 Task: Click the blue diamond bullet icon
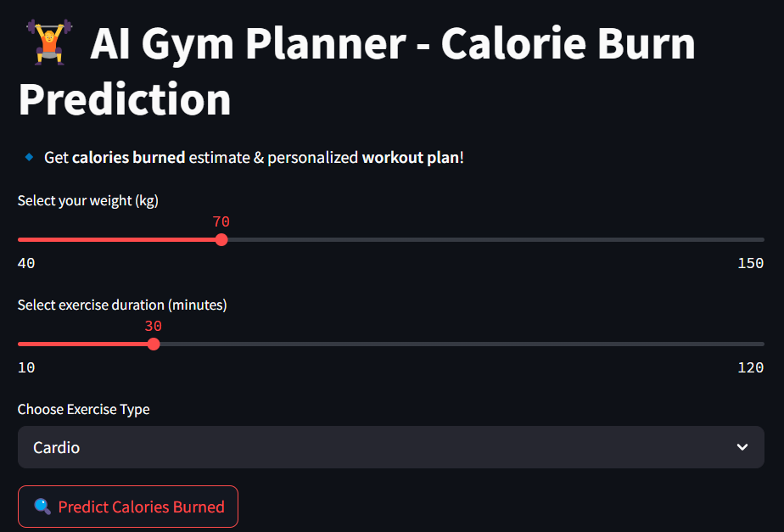coord(29,158)
